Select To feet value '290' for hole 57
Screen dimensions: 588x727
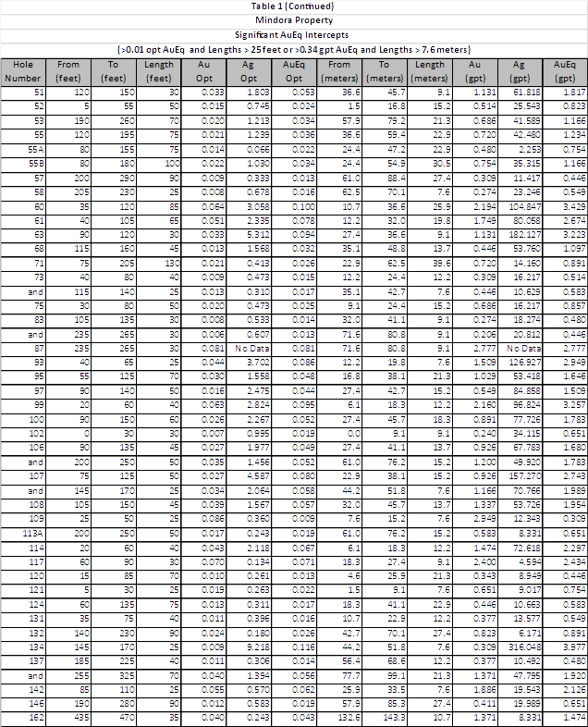[127, 178]
